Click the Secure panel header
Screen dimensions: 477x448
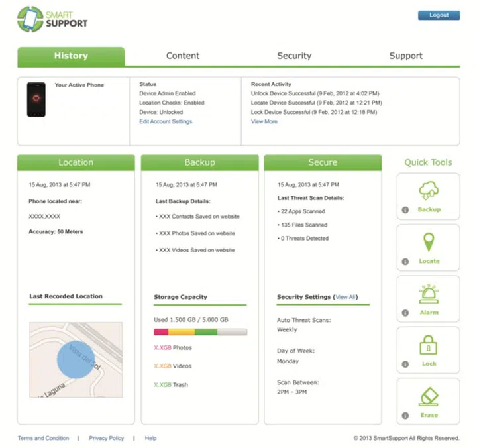click(x=323, y=162)
